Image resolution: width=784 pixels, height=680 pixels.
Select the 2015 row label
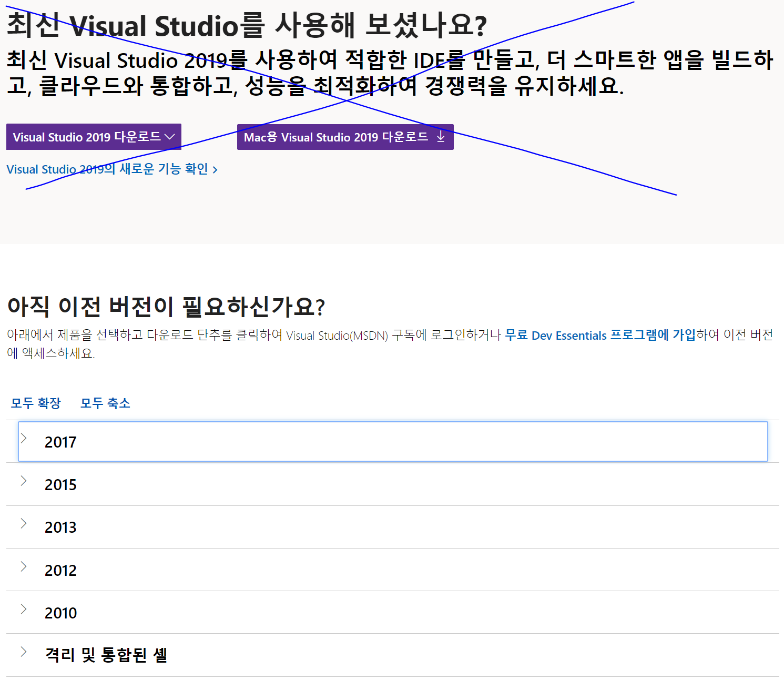60,485
